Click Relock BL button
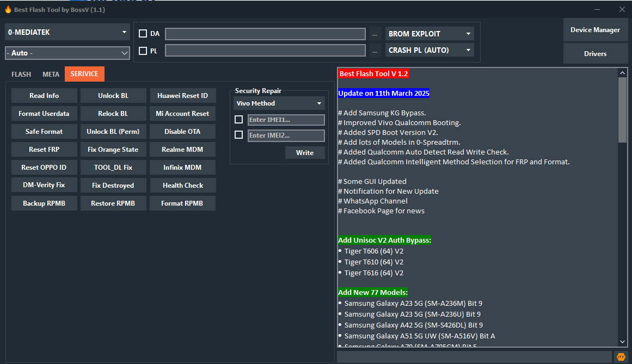 coord(113,114)
